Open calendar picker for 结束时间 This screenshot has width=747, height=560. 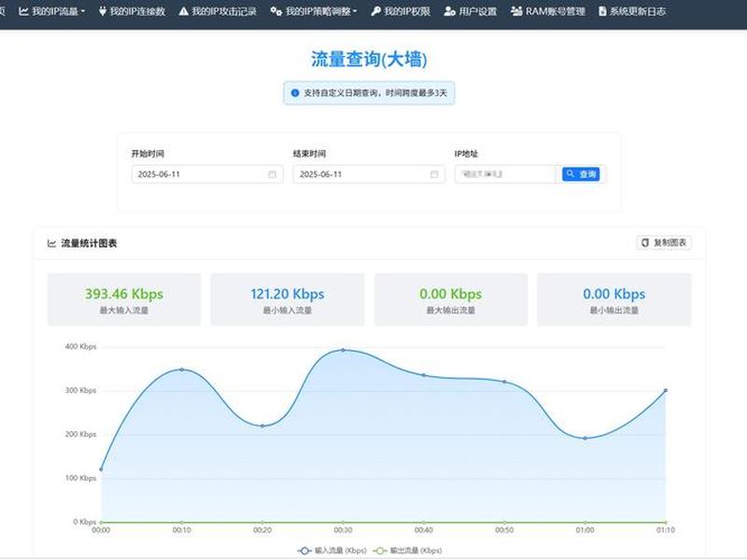tap(434, 175)
